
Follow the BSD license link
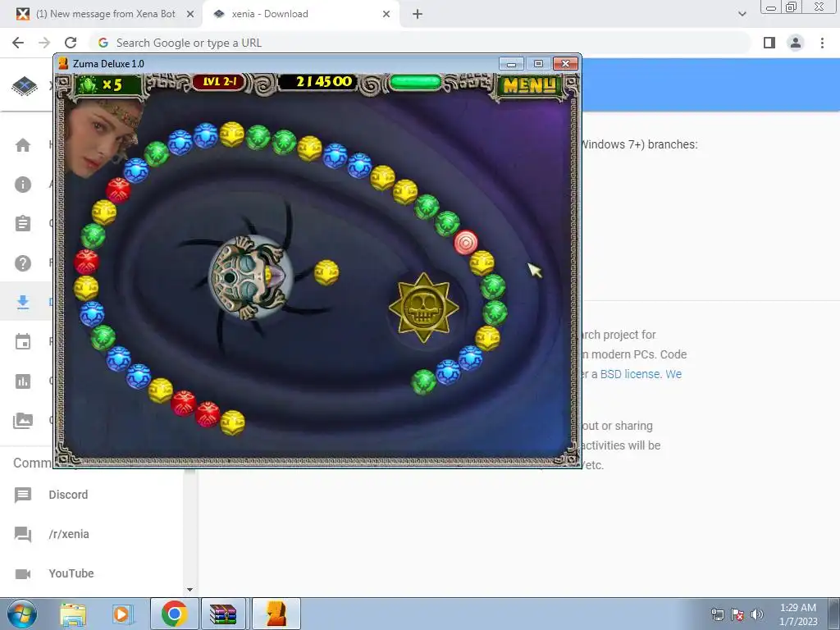[x=631, y=374]
